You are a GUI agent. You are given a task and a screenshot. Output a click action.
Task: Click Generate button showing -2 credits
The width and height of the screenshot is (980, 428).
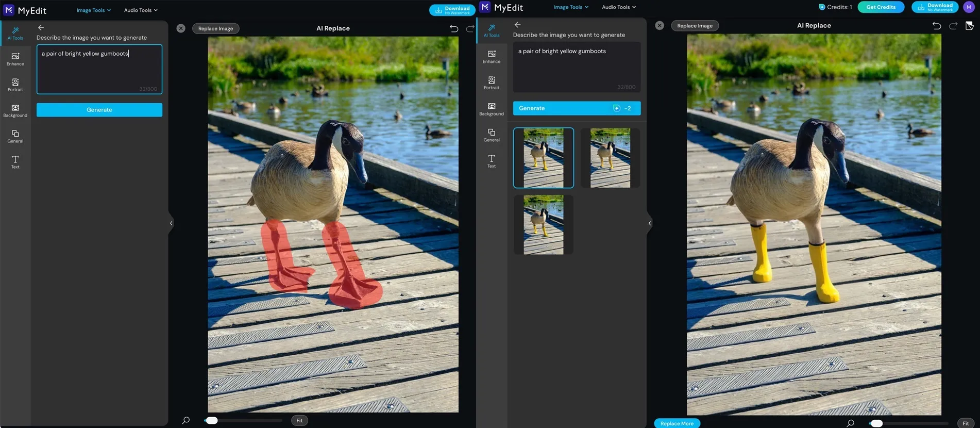click(x=577, y=108)
